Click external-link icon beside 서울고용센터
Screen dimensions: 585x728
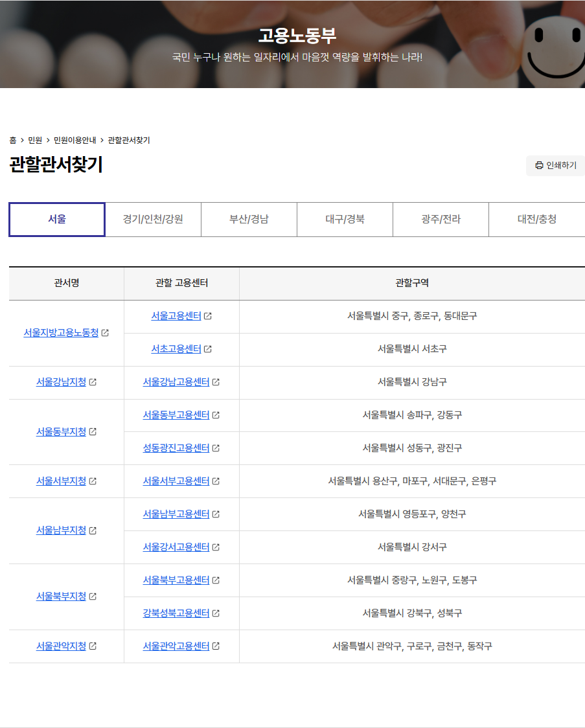(x=207, y=316)
